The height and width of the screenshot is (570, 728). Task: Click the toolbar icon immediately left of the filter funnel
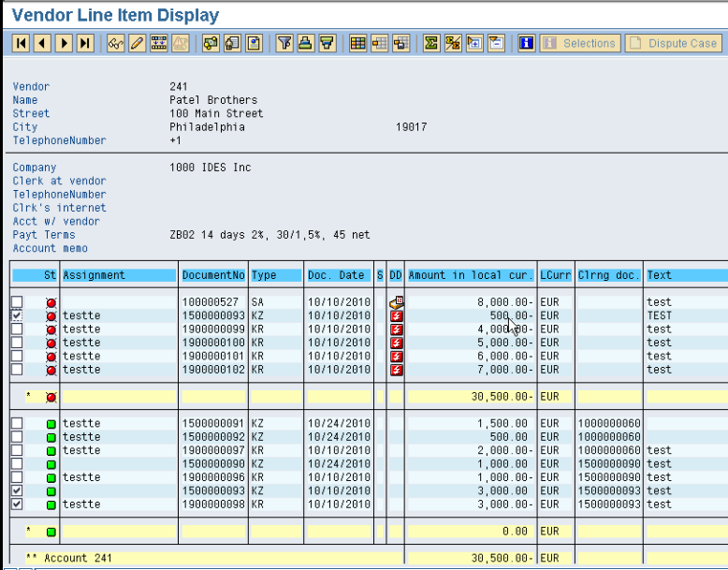(x=254, y=43)
